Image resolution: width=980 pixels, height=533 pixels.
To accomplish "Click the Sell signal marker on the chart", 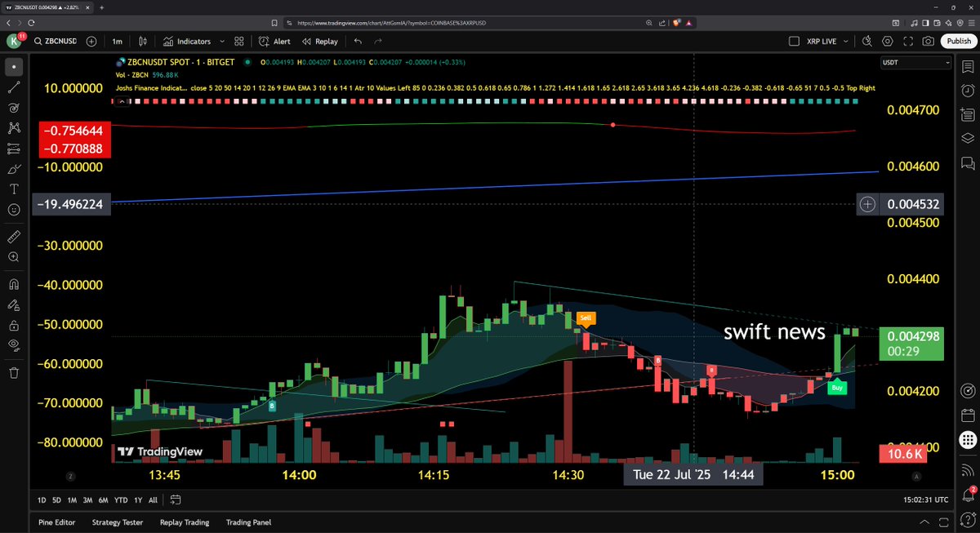I will [585, 318].
